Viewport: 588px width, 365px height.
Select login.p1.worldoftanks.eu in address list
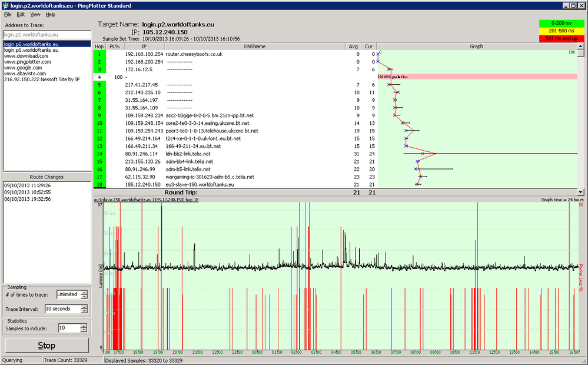31,50
